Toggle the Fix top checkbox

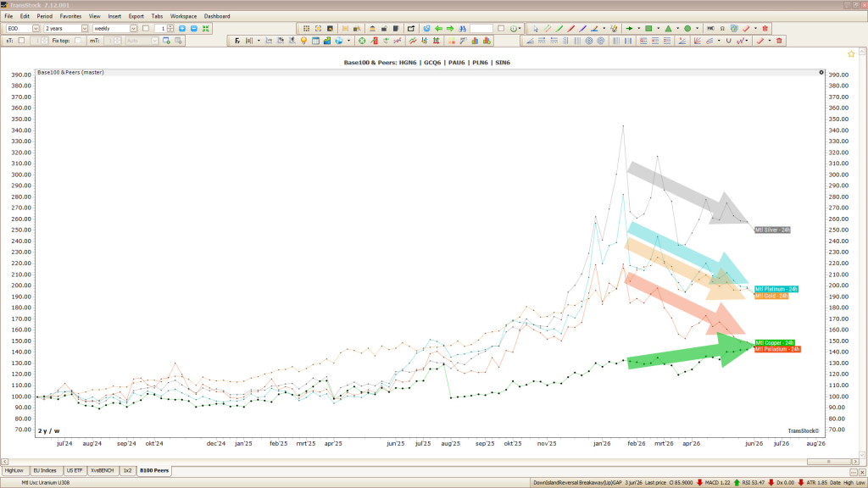click(78, 41)
